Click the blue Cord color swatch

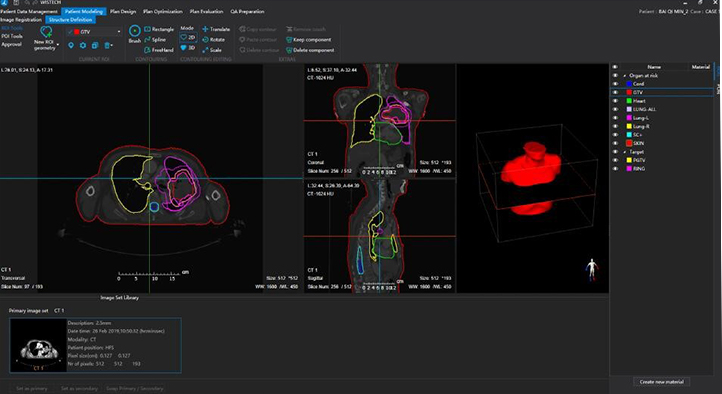629,84
